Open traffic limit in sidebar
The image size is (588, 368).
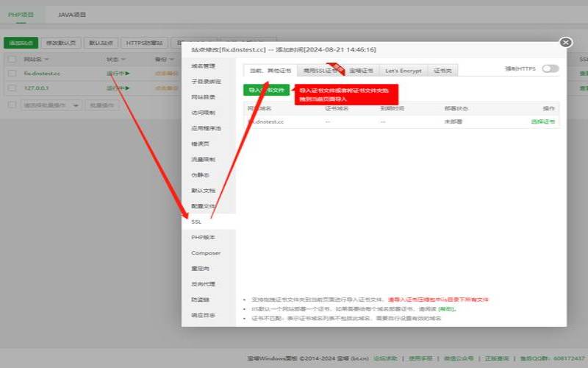(204, 160)
